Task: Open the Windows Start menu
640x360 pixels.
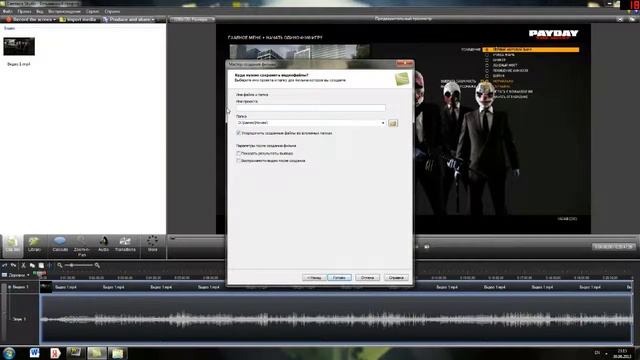Action: pyautogui.click(x=9, y=353)
